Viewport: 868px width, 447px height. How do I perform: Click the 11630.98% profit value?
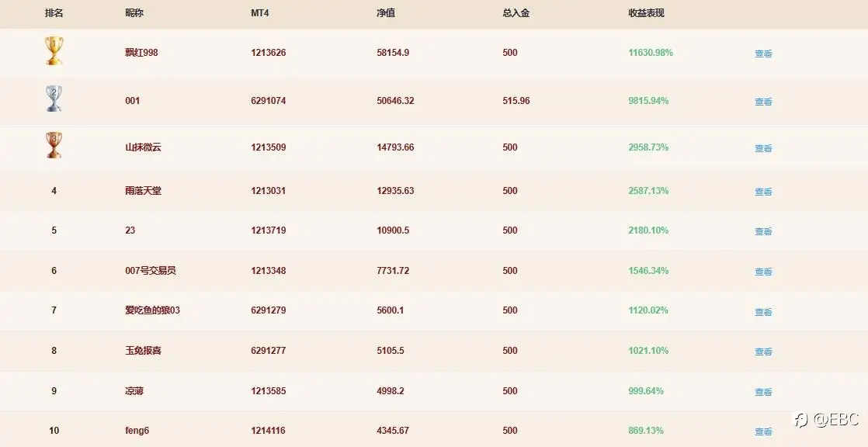coord(651,53)
